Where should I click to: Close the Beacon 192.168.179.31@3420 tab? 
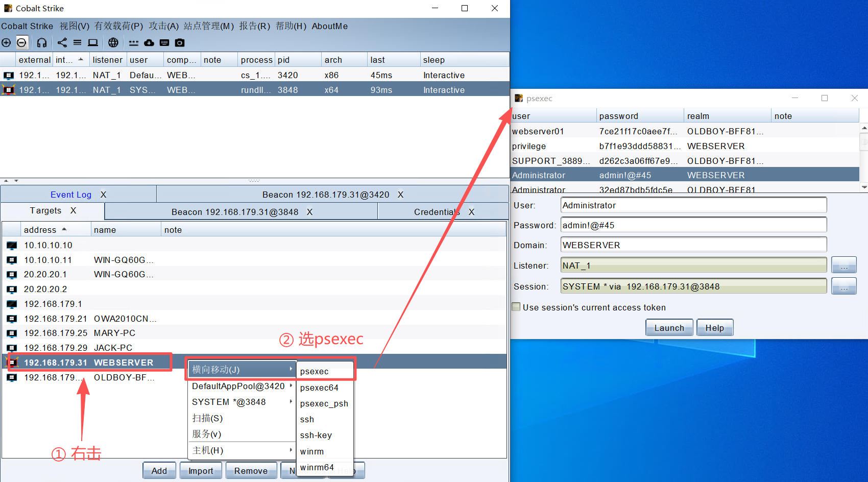click(x=401, y=195)
